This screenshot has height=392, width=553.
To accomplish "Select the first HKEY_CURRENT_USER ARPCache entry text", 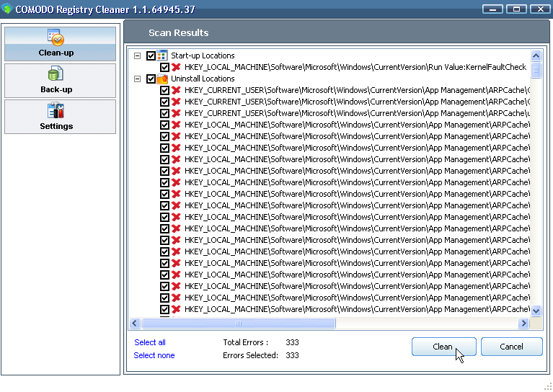I will [357, 90].
